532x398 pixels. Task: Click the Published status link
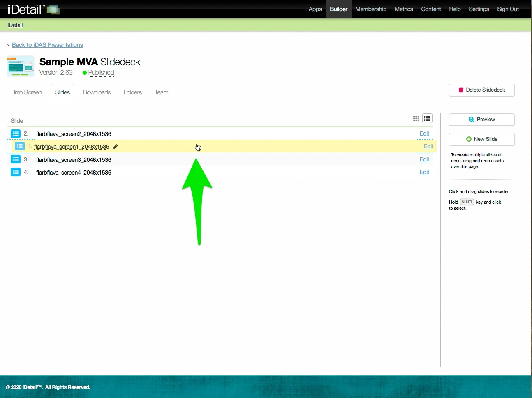pos(101,73)
